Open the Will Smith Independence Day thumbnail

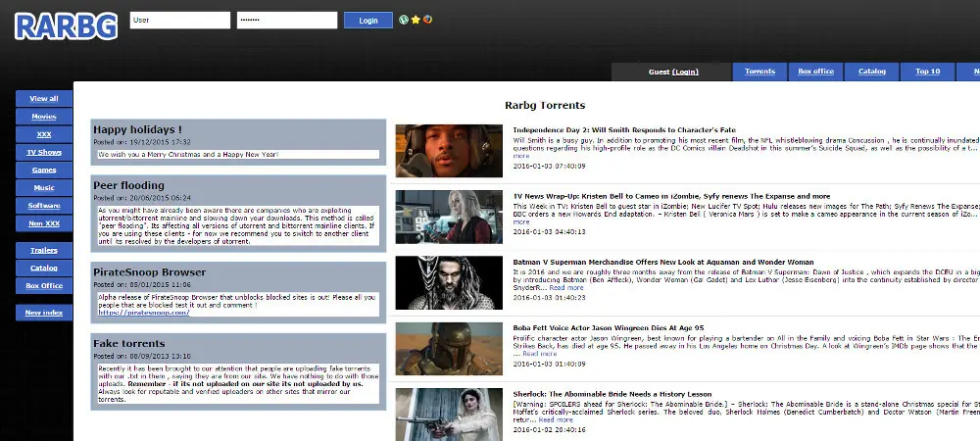coord(449,150)
